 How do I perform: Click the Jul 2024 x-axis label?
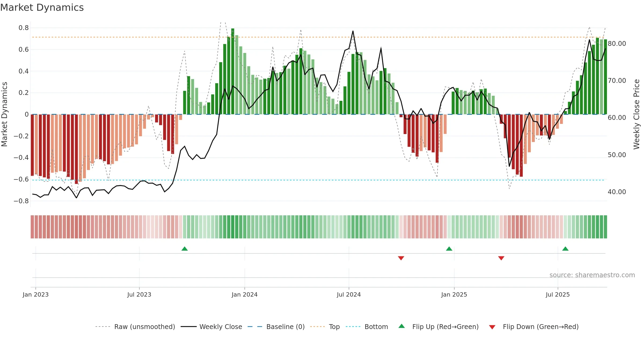pos(349,294)
